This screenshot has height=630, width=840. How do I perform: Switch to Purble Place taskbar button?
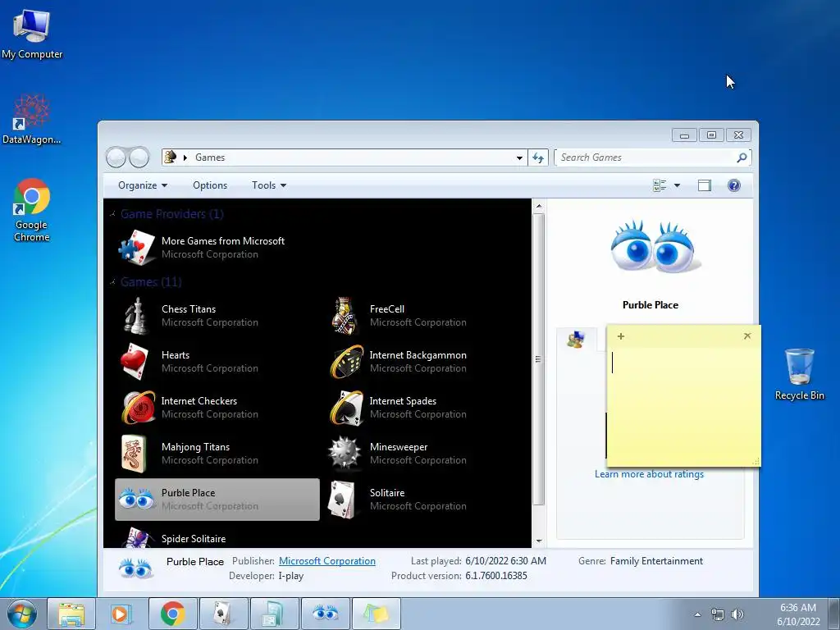coord(325,614)
